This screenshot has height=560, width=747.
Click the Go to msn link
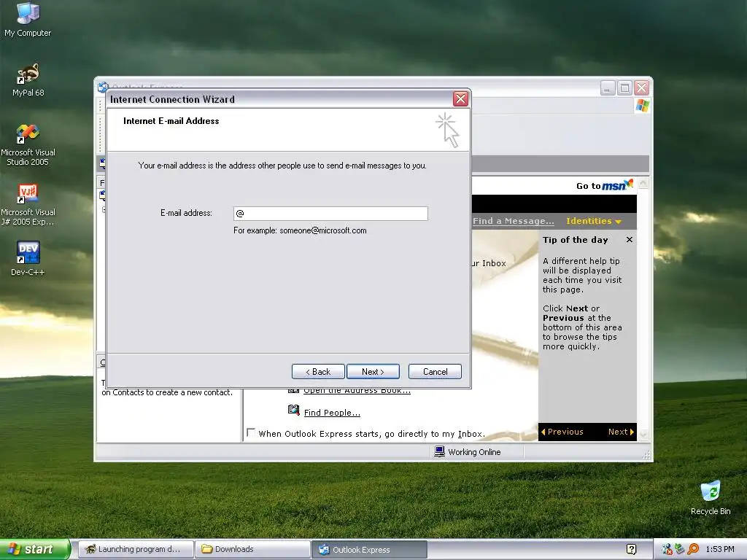[x=605, y=184]
